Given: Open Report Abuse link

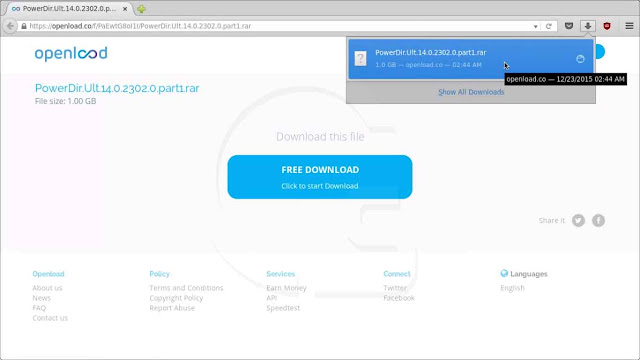Looking at the screenshot, I should [172, 308].
